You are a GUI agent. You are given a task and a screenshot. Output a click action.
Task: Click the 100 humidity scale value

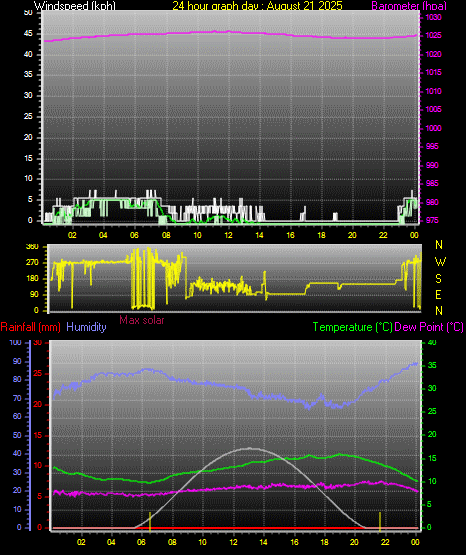click(x=16, y=342)
